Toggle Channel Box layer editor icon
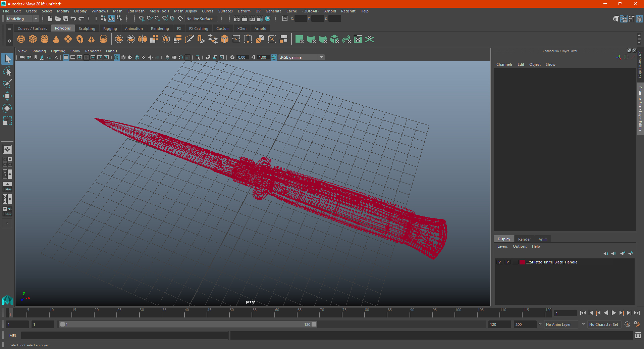This screenshot has height=349, width=644. coord(639,19)
